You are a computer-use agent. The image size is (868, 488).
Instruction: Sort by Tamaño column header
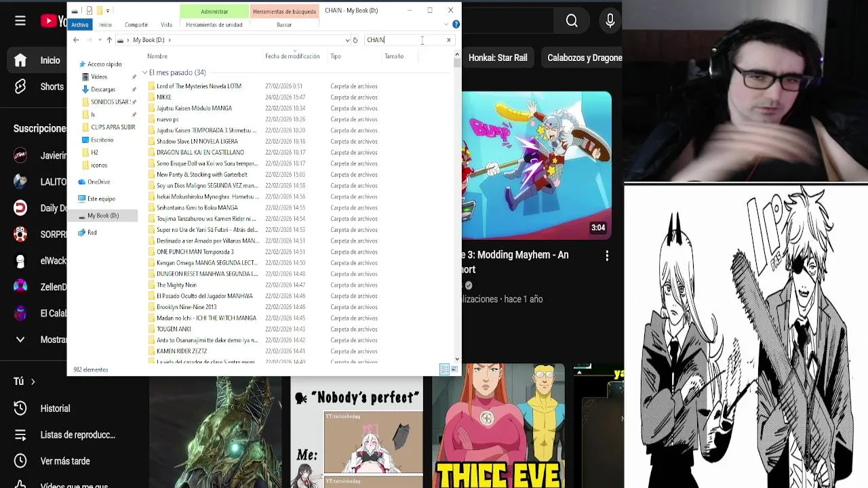pos(394,56)
